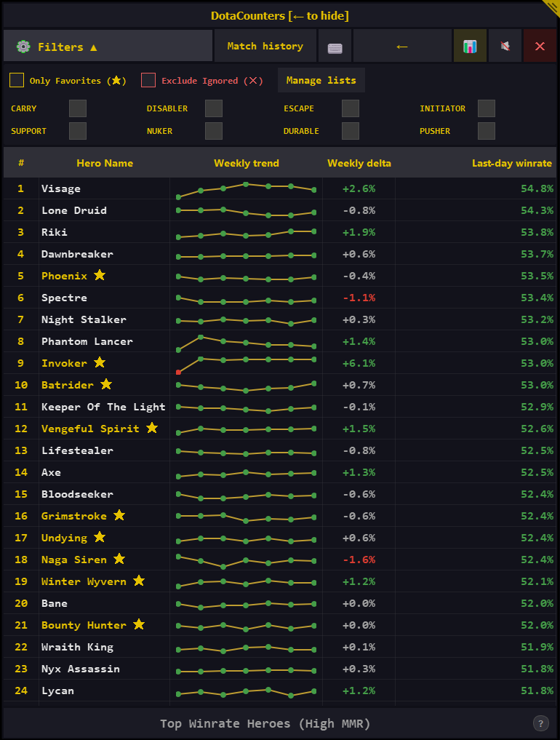Click the yellow back arrow button

coord(402,47)
